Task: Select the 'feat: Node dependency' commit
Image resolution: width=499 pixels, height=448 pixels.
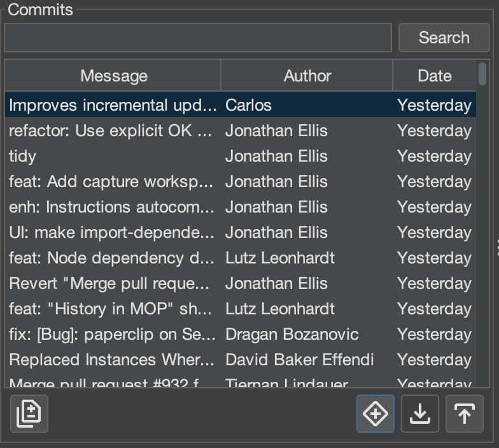Action: (113, 258)
